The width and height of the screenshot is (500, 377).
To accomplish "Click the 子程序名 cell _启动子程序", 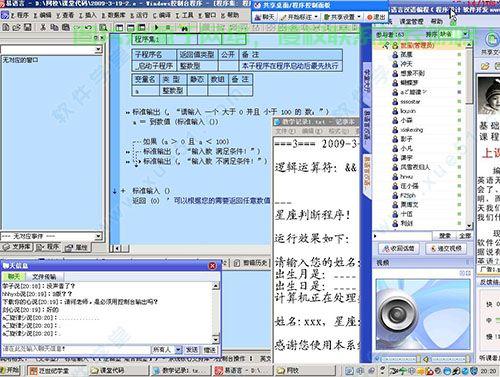I will tap(154, 66).
